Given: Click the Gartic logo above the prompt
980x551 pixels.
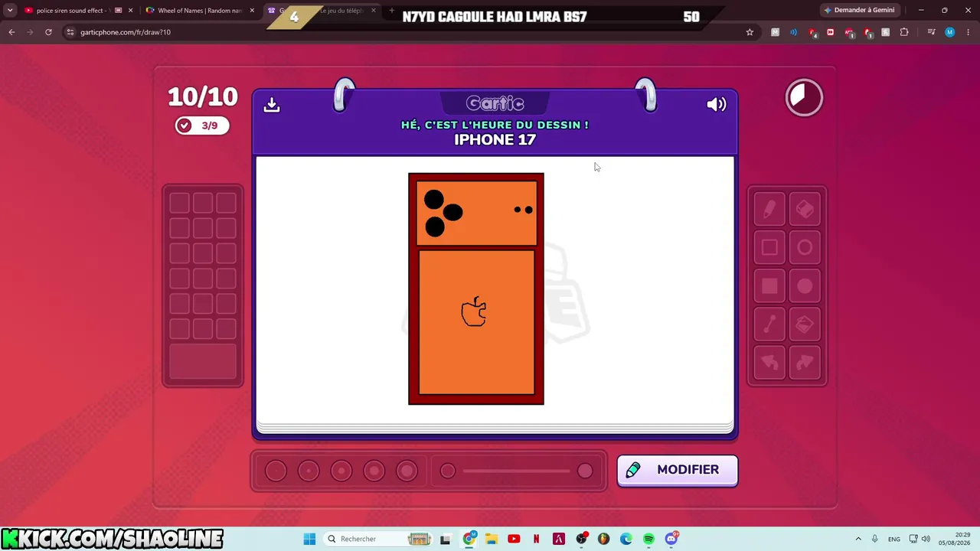Looking at the screenshot, I should [x=495, y=103].
